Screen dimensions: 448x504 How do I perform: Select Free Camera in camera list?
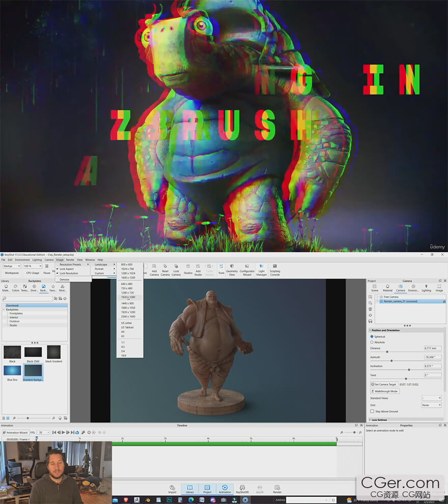[391, 297]
